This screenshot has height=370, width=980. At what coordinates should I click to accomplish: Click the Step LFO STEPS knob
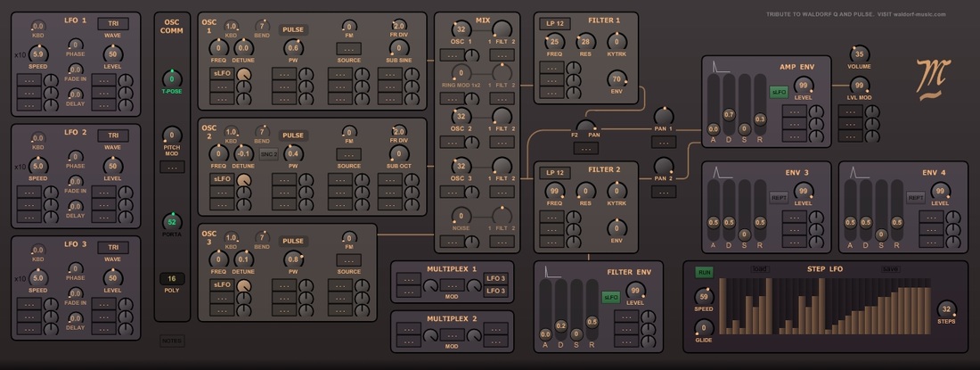pos(946,309)
